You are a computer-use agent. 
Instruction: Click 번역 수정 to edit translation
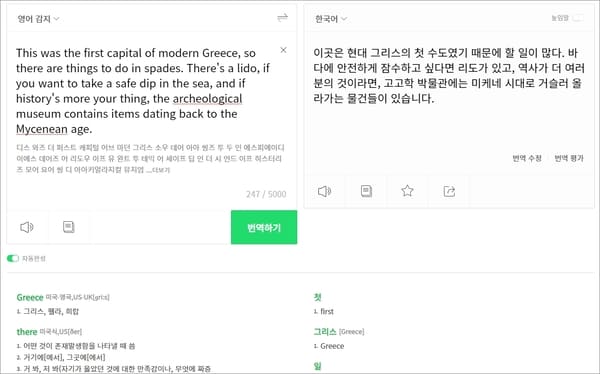tap(527, 158)
